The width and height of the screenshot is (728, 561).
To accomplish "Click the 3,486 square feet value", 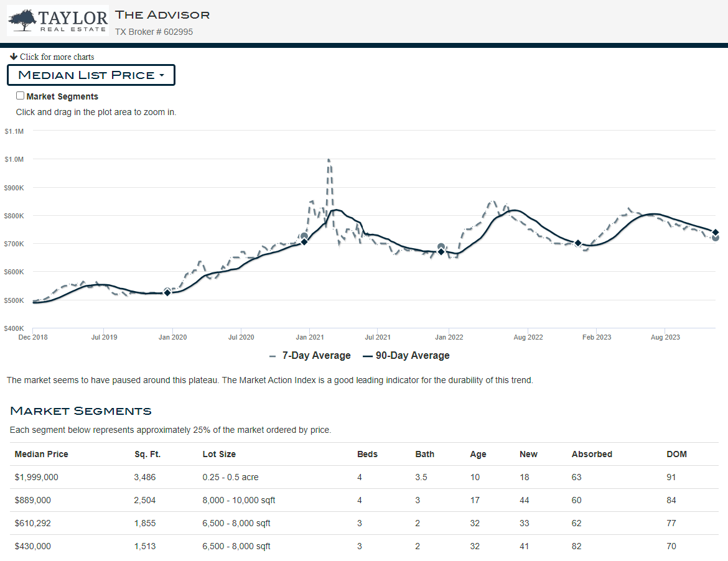I will [x=145, y=477].
